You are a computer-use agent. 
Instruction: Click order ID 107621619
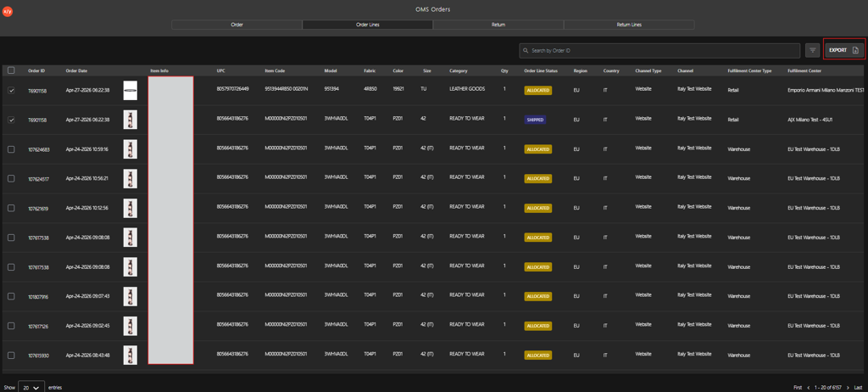pyautogui.click(x=37, y=209)
